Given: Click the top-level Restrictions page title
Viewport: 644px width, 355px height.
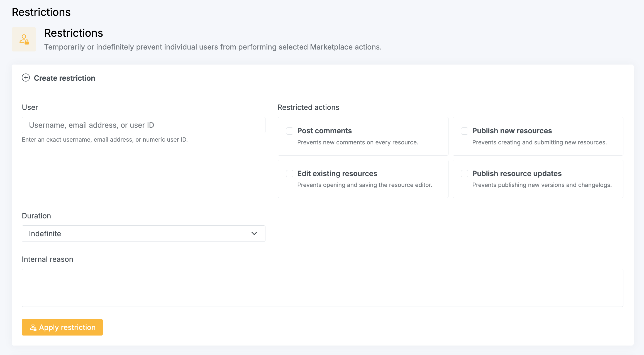Looking at the screenshot, I should [x=41, y=12].
